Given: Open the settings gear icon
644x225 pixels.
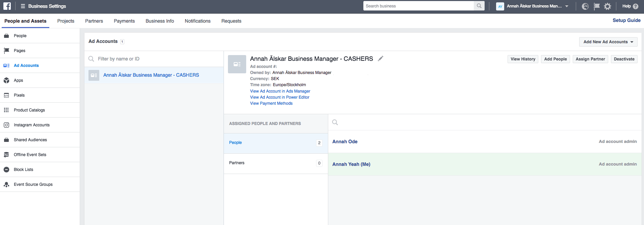Looking at the screenshot, I should 608,6.
